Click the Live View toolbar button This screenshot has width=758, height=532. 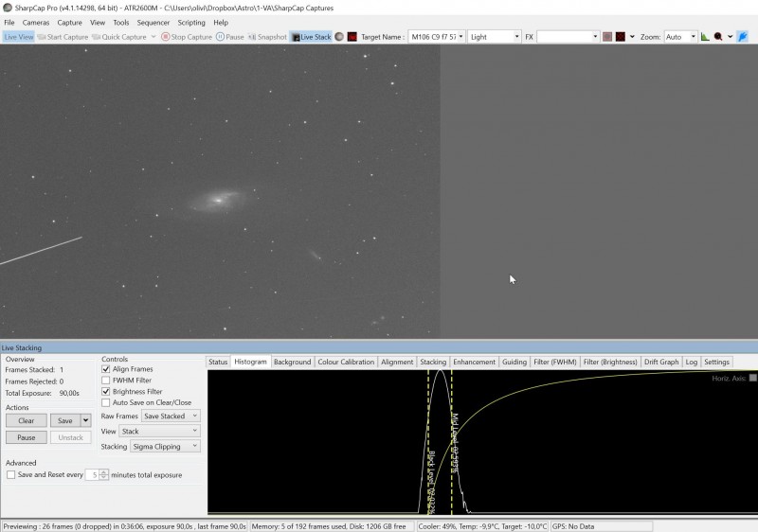pos(18,37)
